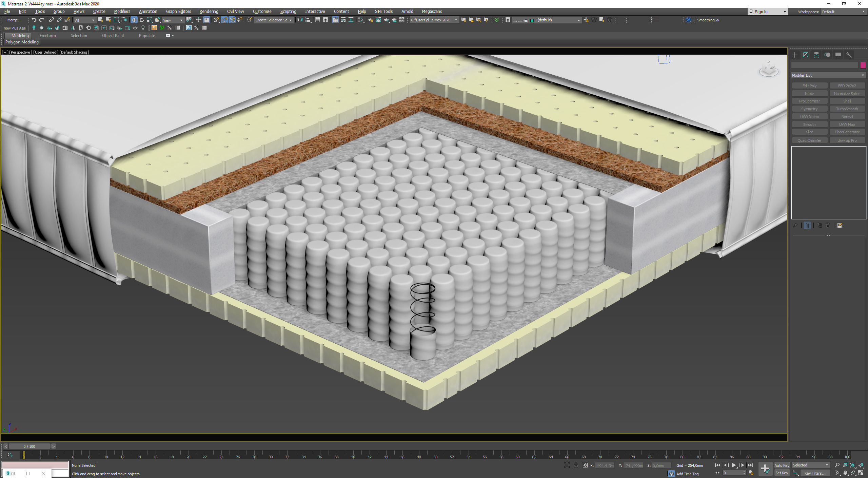Click the Unlink Selection icon
Viewport: 868px width, 478px height.
point(59,20)
